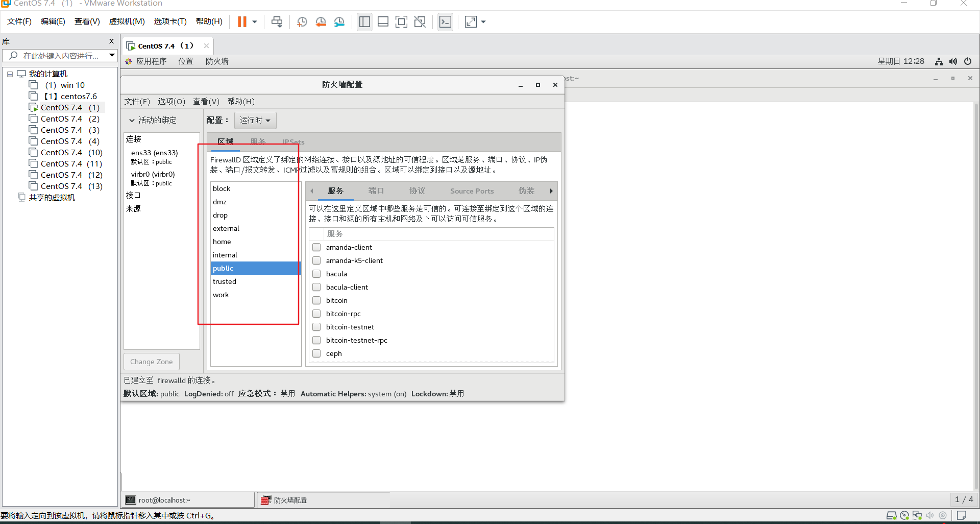The height and width of the screenshot is (524, 980).
Task: Click the GNOME power icon
Action: pos(968,61)
